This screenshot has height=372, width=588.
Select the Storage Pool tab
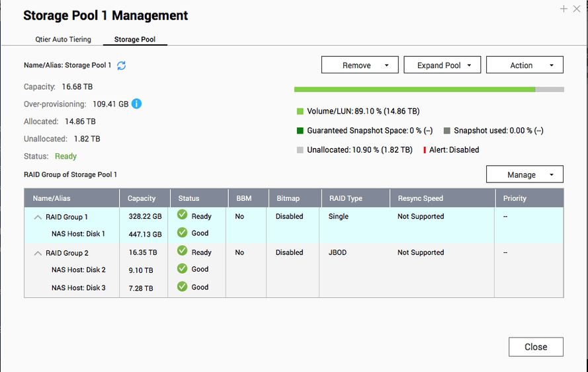pos(135,40)
